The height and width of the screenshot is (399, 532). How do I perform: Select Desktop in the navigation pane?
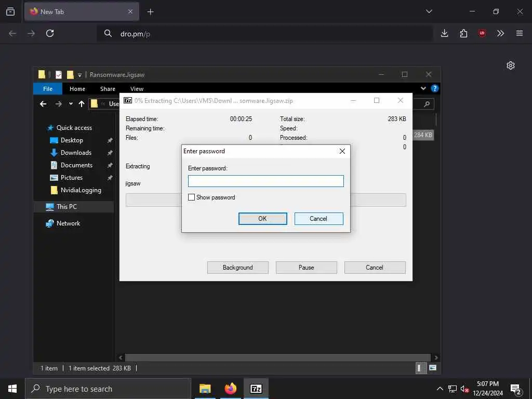72,140
